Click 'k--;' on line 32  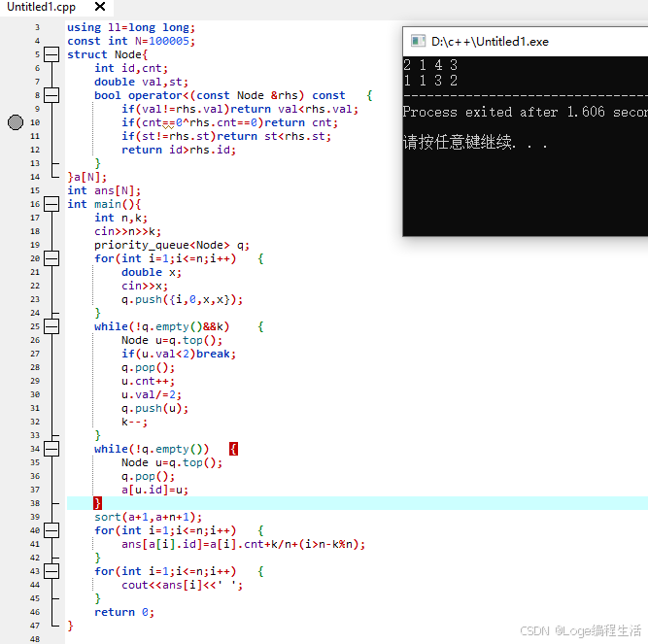point(134,422)
